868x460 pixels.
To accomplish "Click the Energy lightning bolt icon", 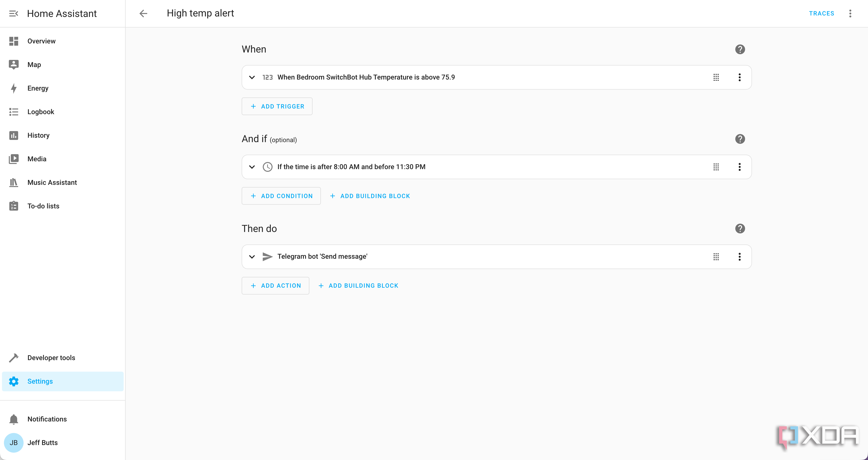I will [13, 88].
